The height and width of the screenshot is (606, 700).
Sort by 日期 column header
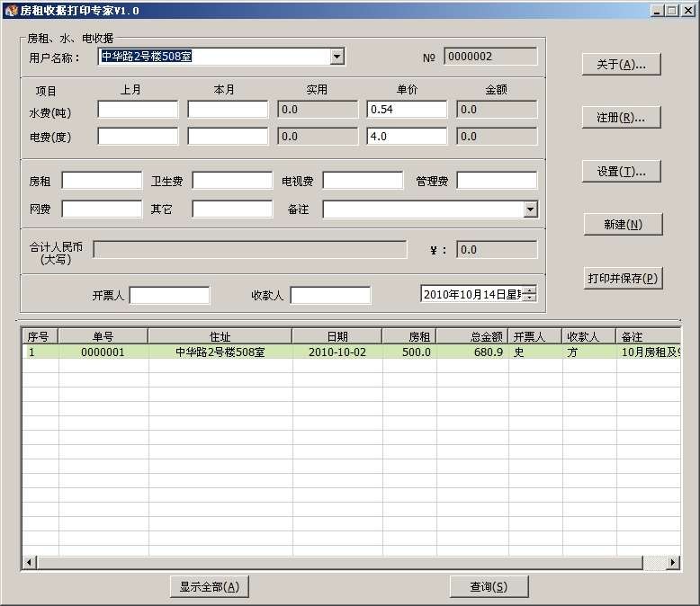337,336
